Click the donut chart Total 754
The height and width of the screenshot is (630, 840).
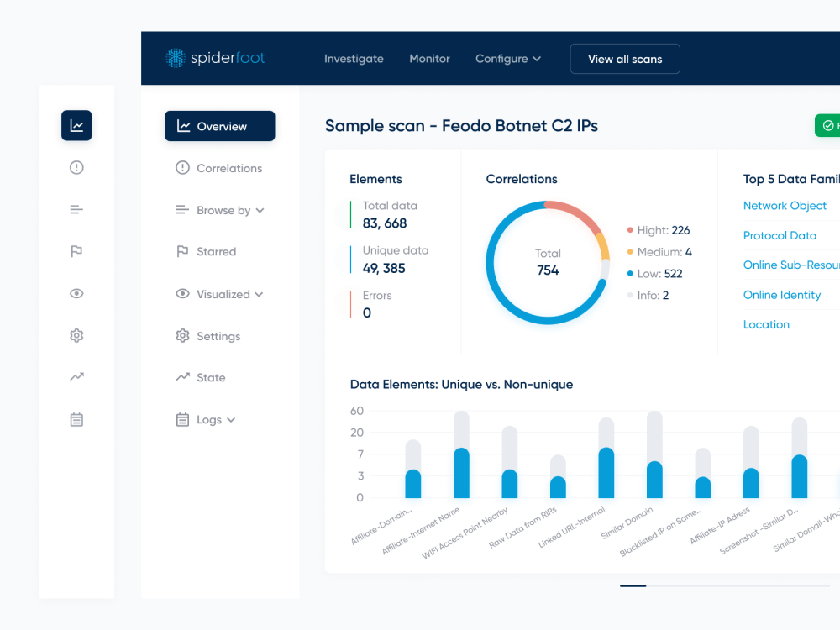[x=548, y=262]
